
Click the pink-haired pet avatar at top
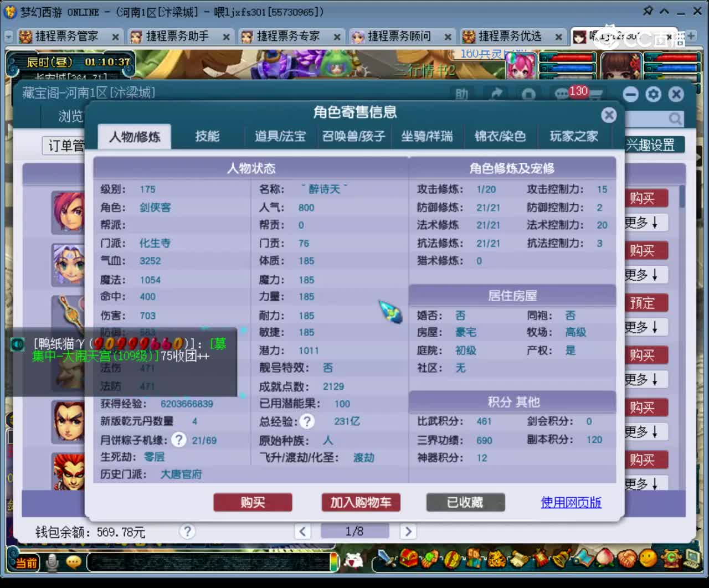point(521,66)
